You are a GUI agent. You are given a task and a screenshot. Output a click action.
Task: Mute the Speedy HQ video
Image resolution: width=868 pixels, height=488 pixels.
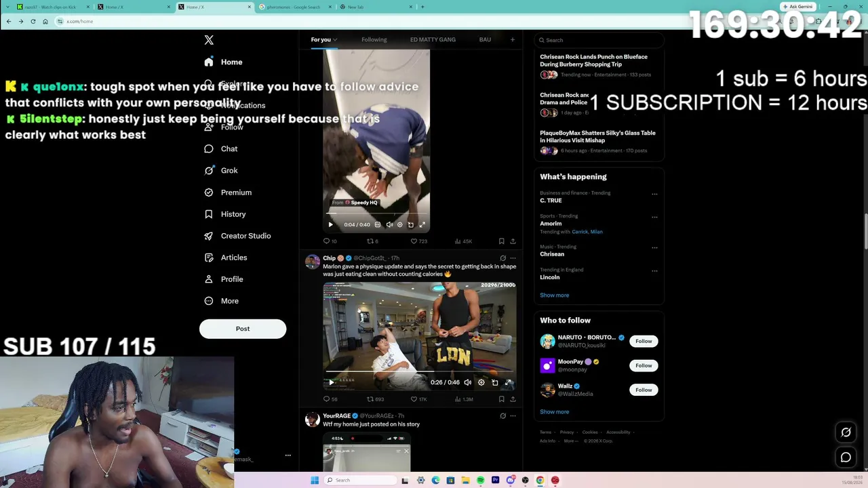point(389,224)
